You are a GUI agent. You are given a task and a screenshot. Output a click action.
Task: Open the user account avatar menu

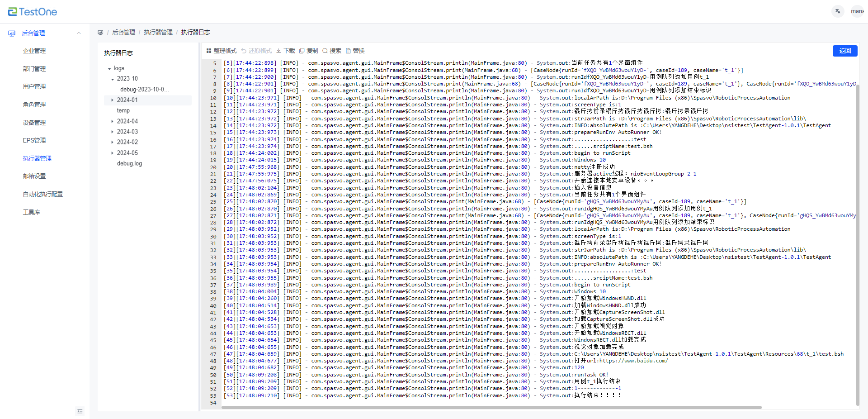pyautogui.click(x=858, y=11)
